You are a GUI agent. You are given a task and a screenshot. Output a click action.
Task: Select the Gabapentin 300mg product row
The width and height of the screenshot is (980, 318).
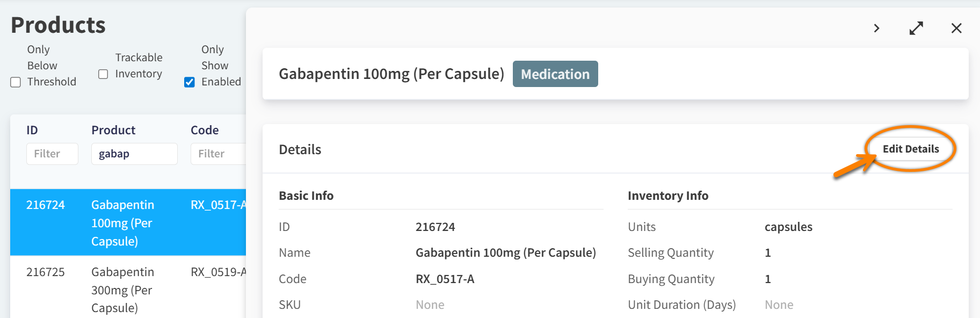point(122,290)
